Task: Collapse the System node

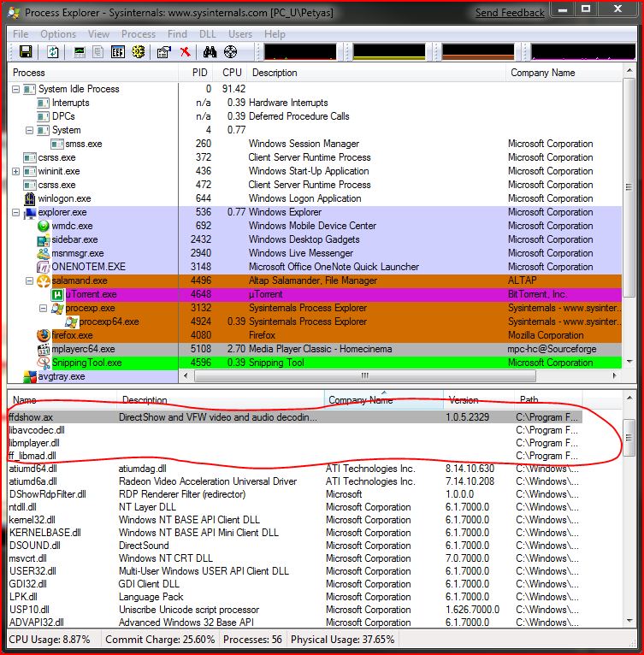Action: (x=29, y=130)
